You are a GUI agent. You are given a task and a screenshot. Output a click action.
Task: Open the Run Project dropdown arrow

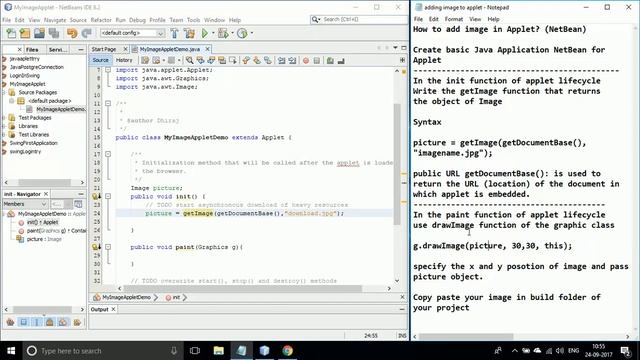tap(213, 33)
